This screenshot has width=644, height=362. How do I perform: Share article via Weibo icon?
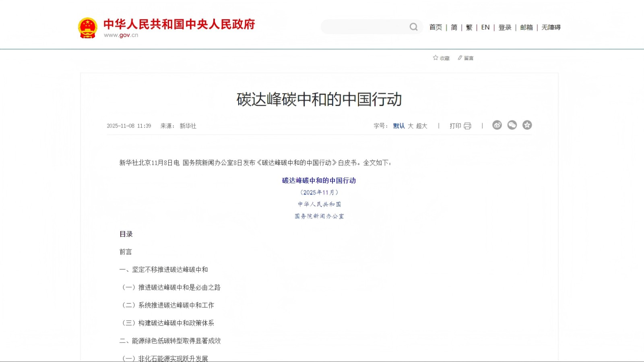[x=497, y=125]
